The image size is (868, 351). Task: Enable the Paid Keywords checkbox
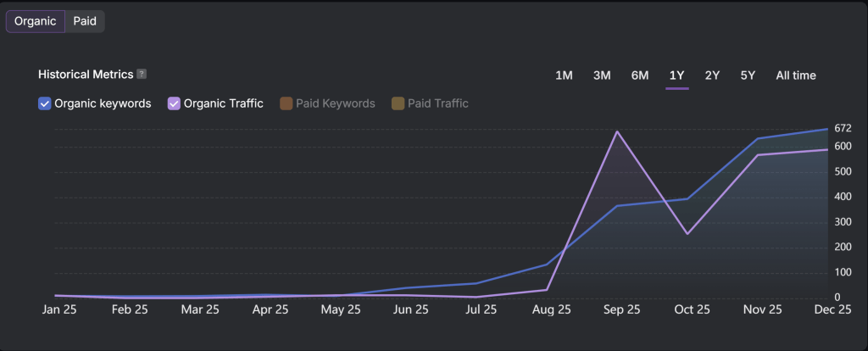[286, 103]
